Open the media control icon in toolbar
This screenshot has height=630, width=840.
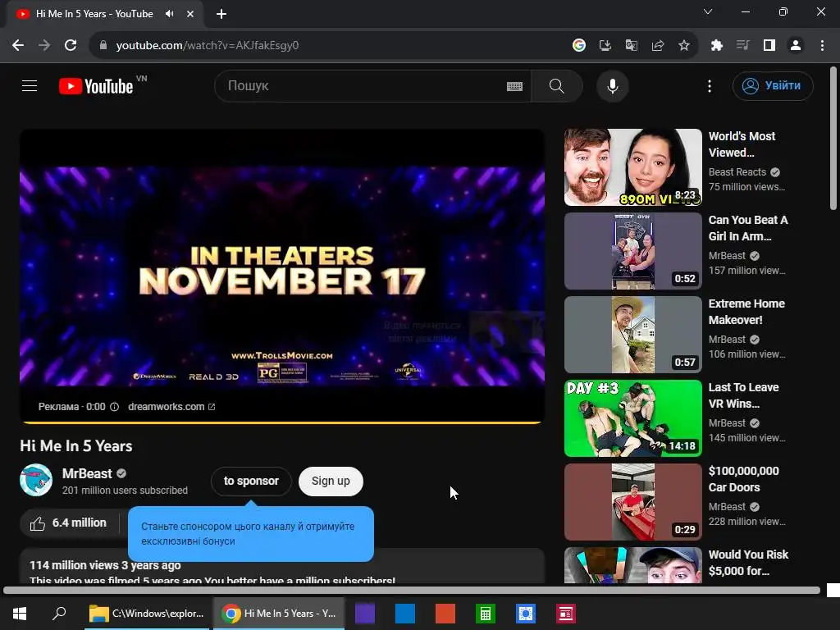click(743, 46)
